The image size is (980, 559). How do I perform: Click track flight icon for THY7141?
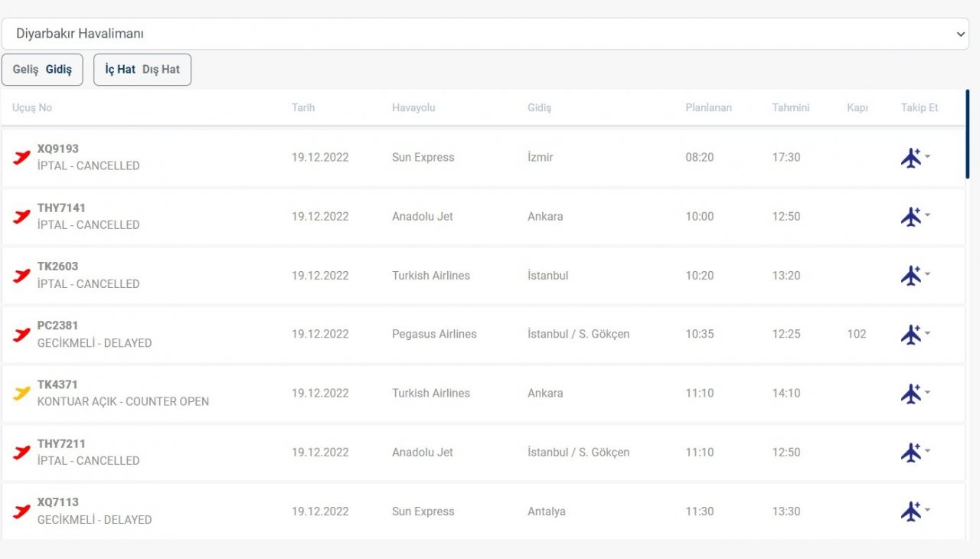point(910,217)
